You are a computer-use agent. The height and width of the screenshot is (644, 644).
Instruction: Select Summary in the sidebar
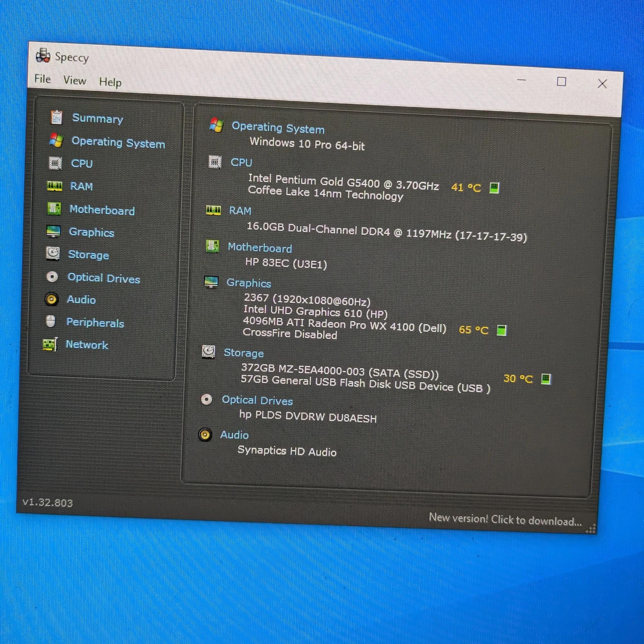click(x=98, y=118)
